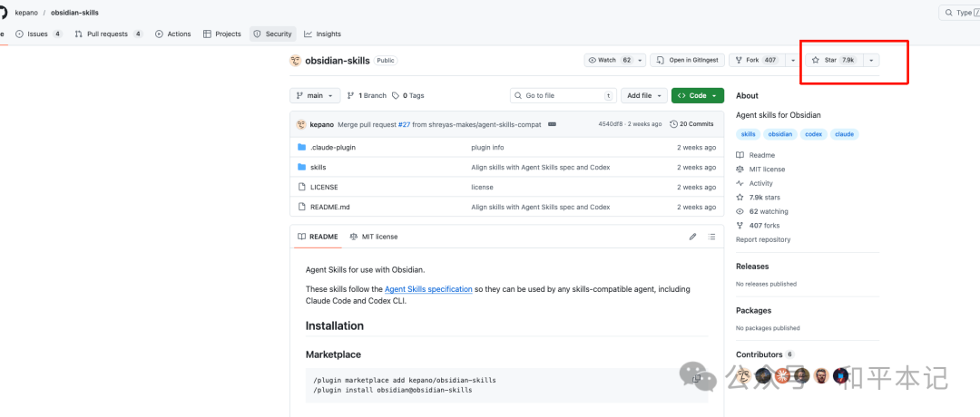Click the LICENSE file icon
This screenshot has height=417, width=980.
(302, 188)
